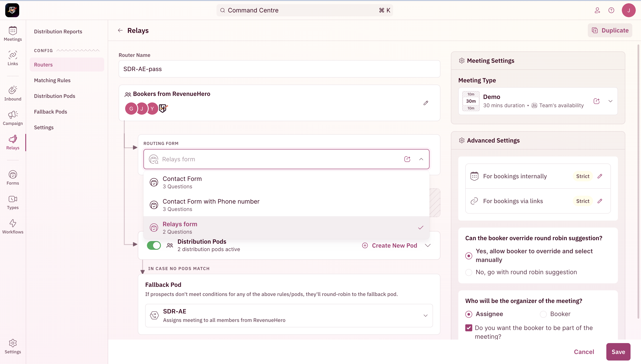641x364 pixels.
Task: Open the Forms section
Action: pyautogui.click(x=13, y=178)
